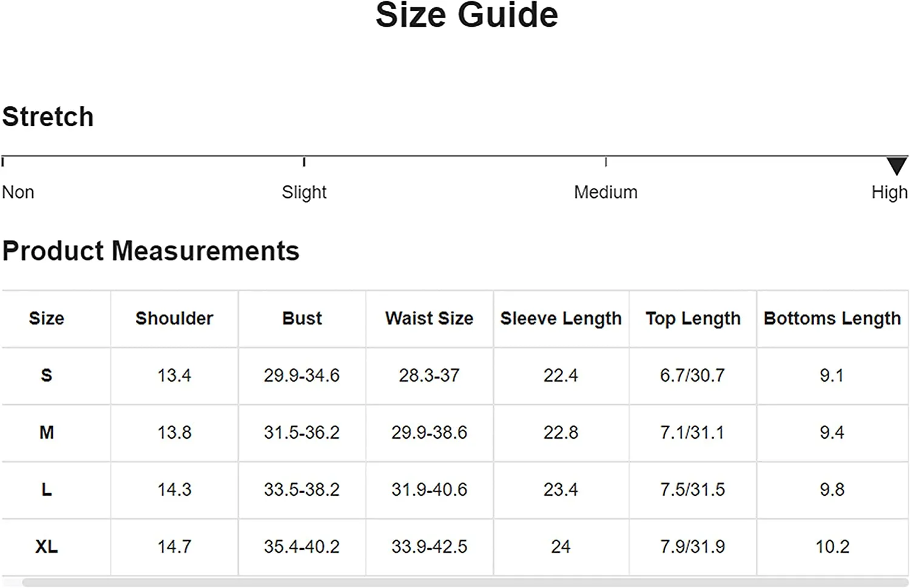Select the XL size row label
This screenshot has width=910, height=588.
47,547
